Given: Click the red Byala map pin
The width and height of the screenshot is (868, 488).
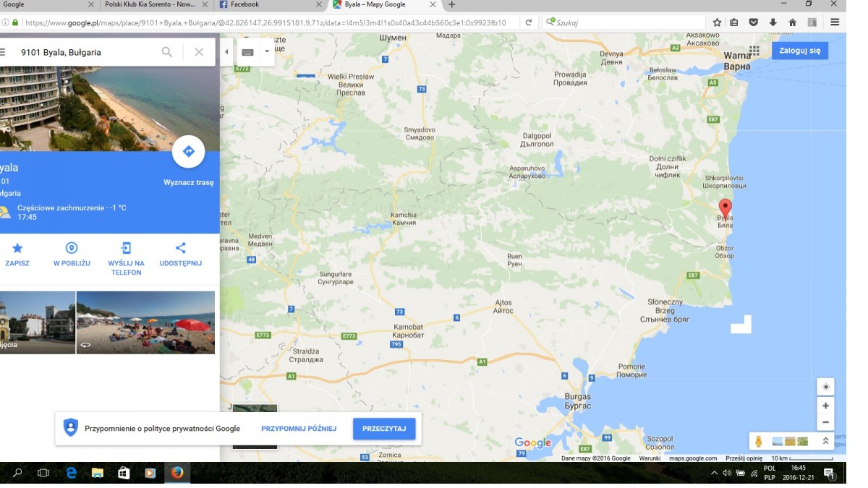Looking at the screenshot, I should click(x=725, y=209).
